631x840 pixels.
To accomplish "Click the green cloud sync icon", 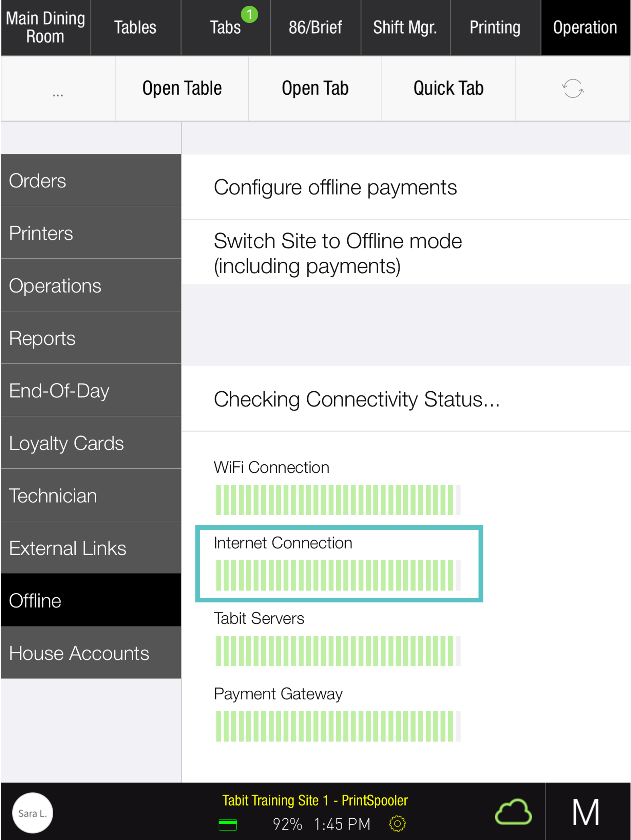I will coord(513,812).
